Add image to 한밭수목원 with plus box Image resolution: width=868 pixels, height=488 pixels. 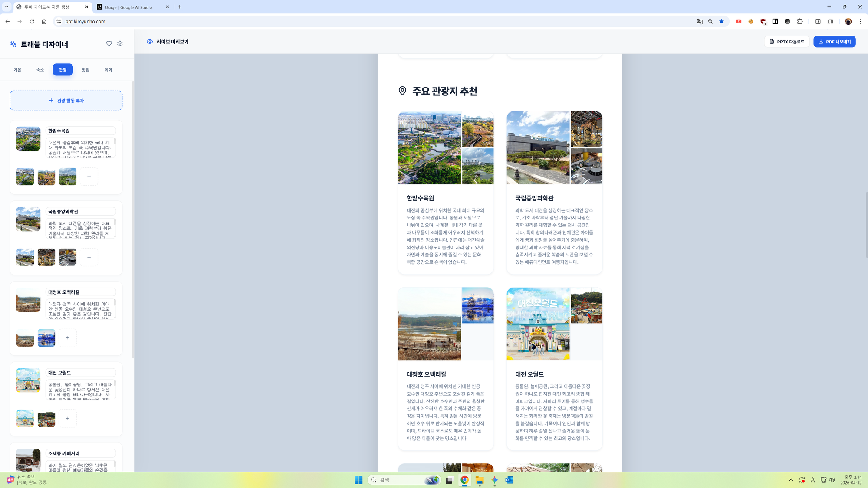pyautogui.click(x=89, y=177)
